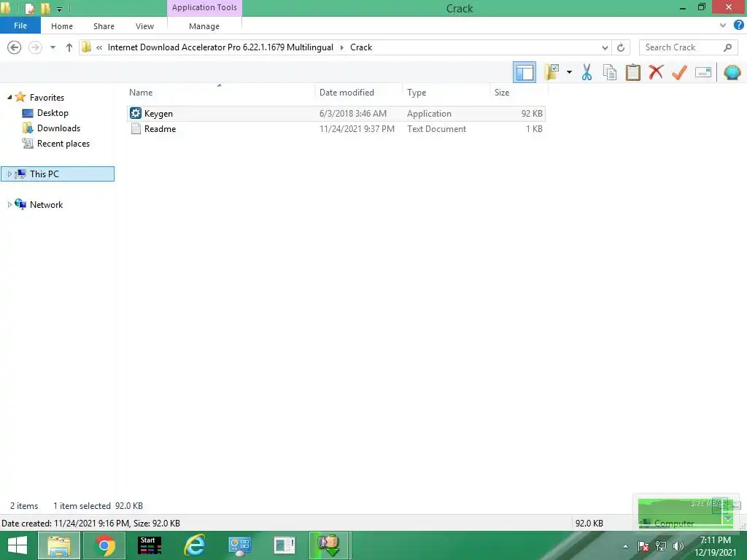Go back with the back arrow
This screenshot has width=747, height=560.
tap(15, 47)
